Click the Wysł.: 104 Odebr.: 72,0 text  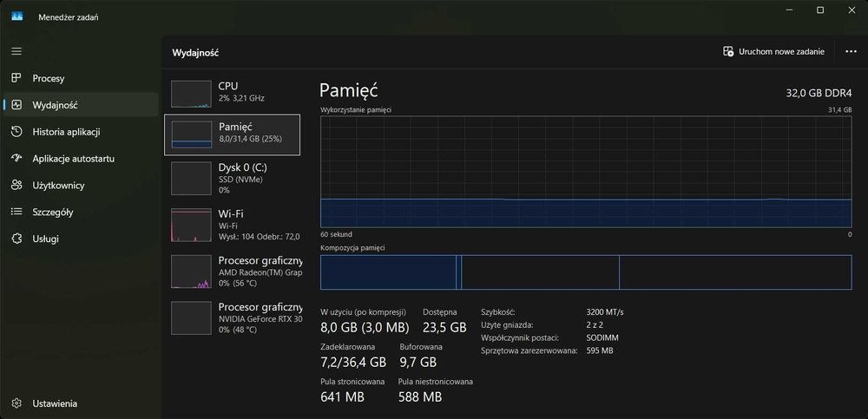point(259,237)
